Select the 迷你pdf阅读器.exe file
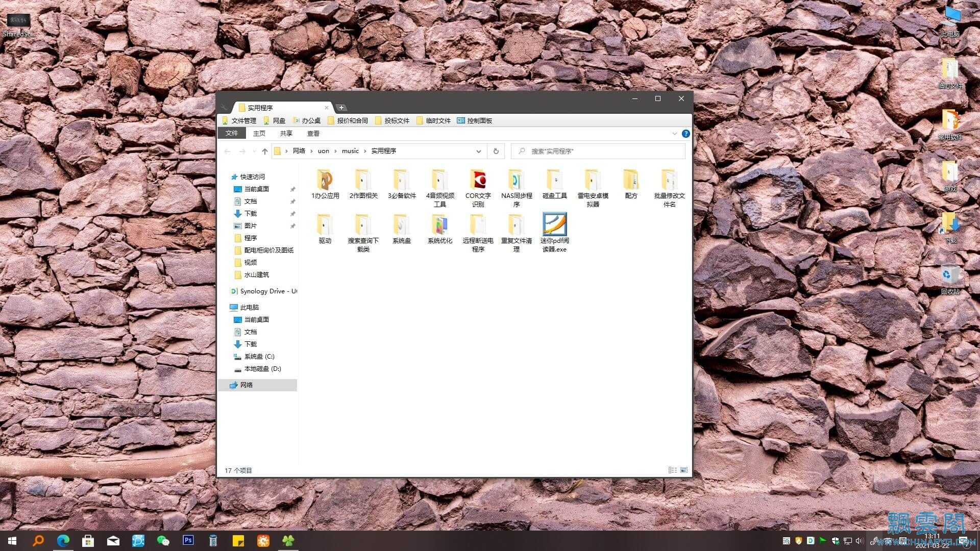The height and width of the screenshot is (551, 980). coord(555,233)
